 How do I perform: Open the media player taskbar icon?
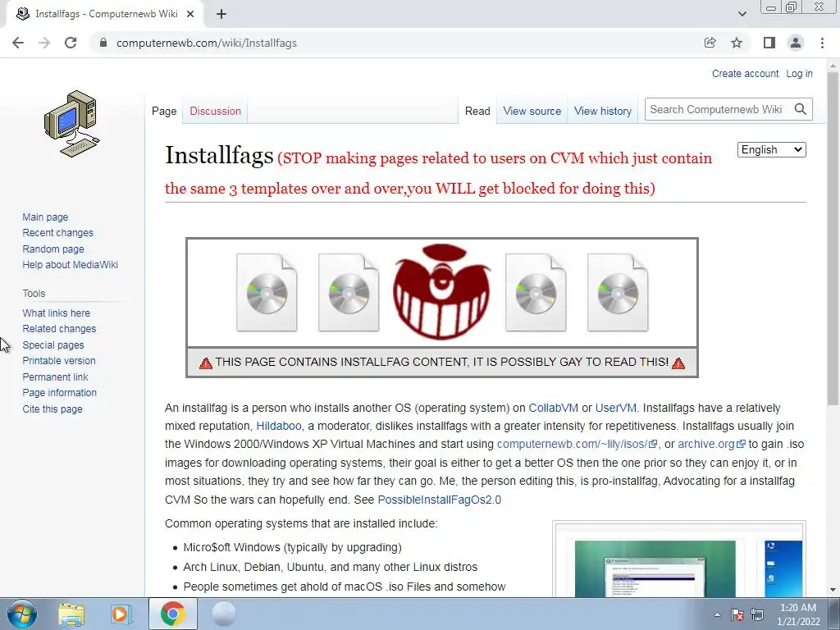121,614
